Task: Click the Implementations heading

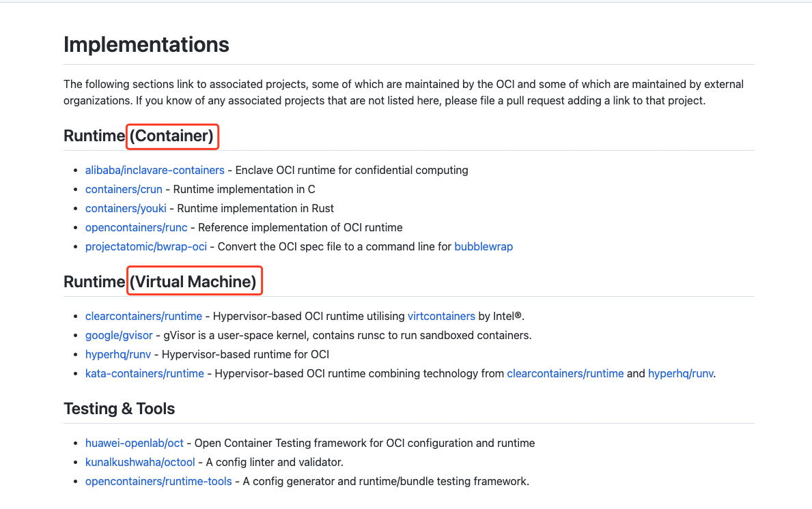Action: coord(146,44)
